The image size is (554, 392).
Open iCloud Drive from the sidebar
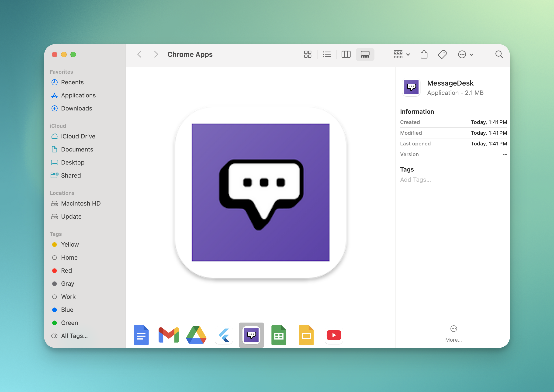pos(78,136)
